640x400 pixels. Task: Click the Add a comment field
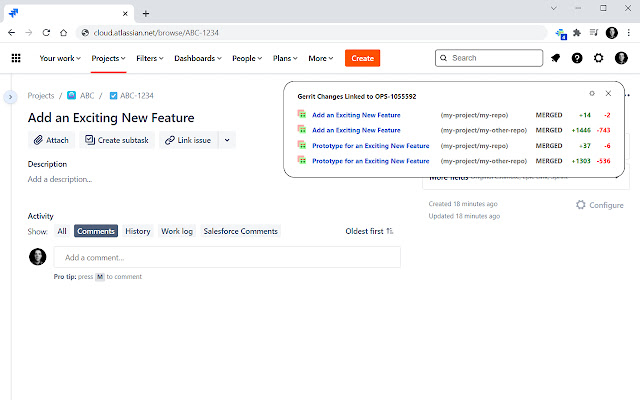pyautogui.click(x=227, y=257)
